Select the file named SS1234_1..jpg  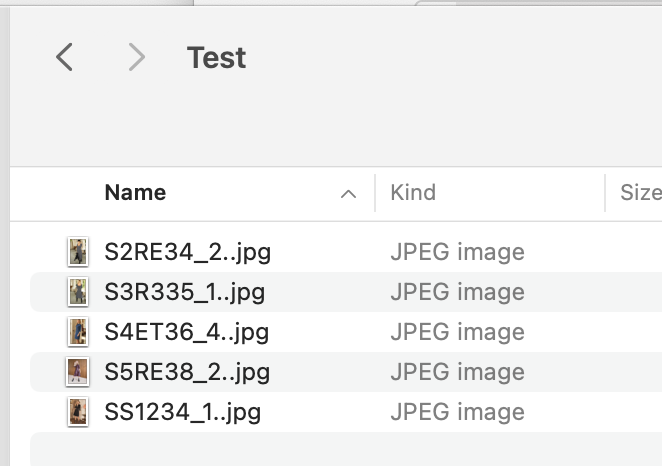183,412
